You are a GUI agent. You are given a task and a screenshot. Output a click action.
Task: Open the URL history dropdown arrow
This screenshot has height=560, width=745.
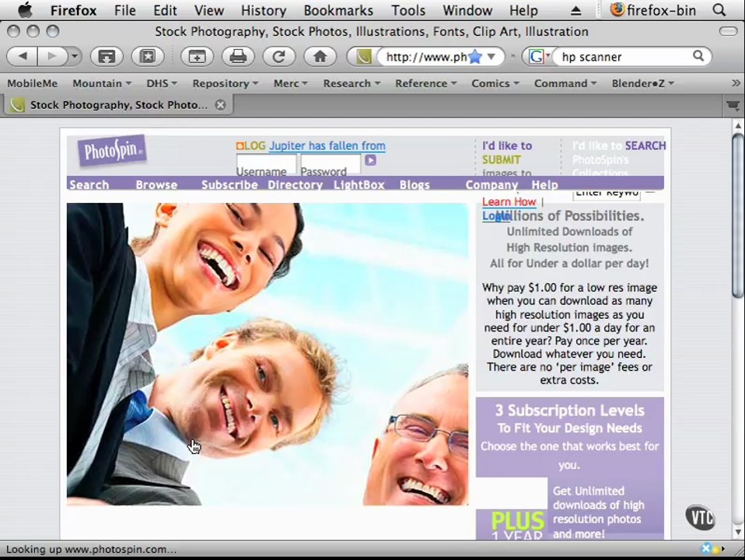click(491, 57)
